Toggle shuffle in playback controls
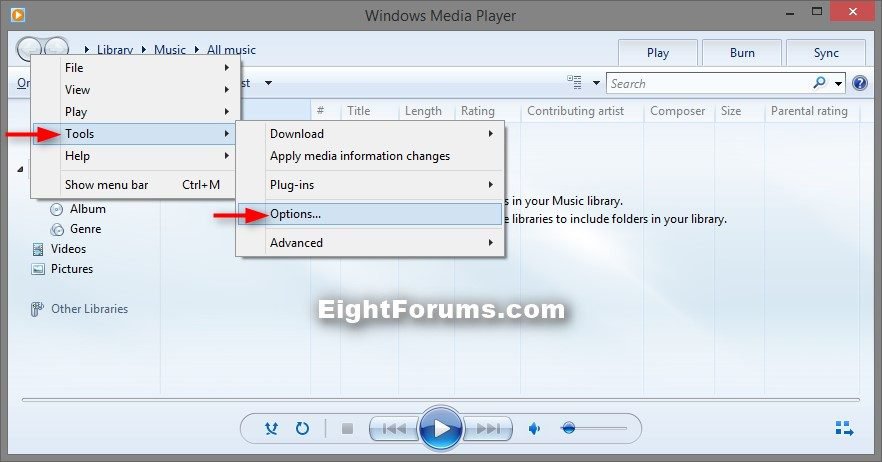 [x=271, y=429]
